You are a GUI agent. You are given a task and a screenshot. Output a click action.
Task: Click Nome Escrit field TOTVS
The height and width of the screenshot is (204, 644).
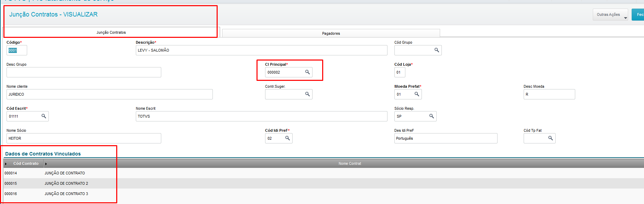(x=261, y=116)
